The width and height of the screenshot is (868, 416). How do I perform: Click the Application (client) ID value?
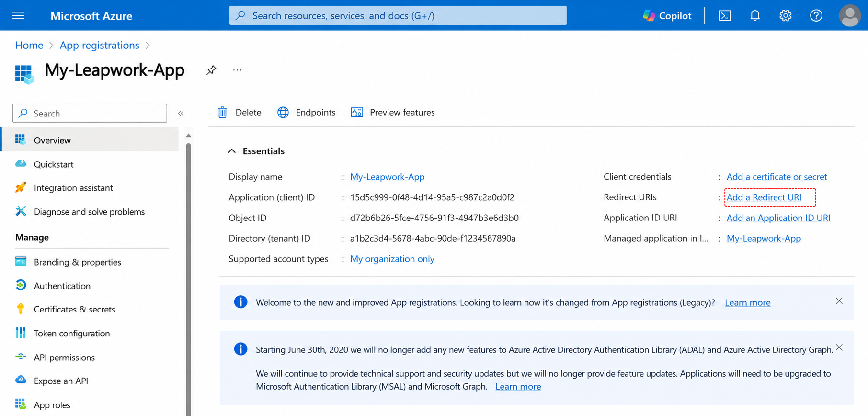(432, 197)
